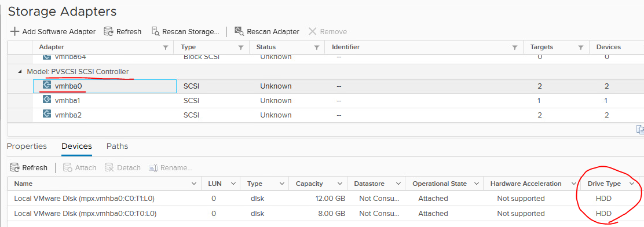
Task: Click the Storage Adapters page title
Action: click(62, 12)
